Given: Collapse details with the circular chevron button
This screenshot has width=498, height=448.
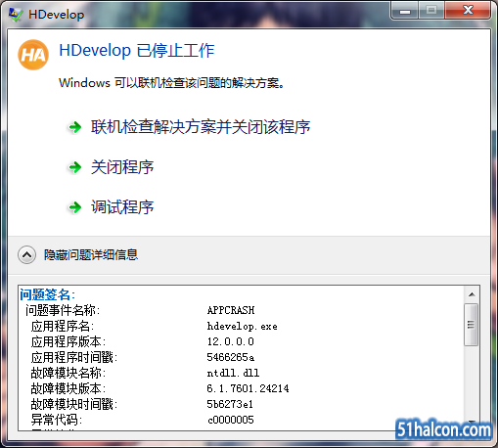Looking at the screenshot, I should [26, 255].
